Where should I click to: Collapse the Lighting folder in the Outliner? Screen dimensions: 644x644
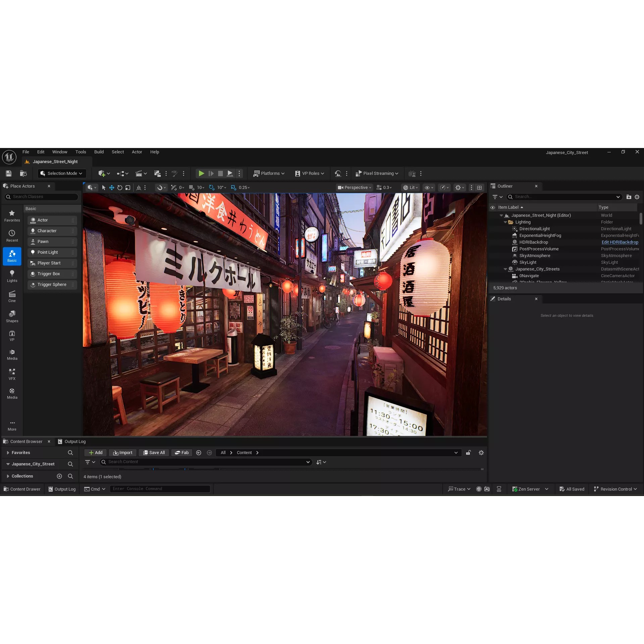click(505, 222)
